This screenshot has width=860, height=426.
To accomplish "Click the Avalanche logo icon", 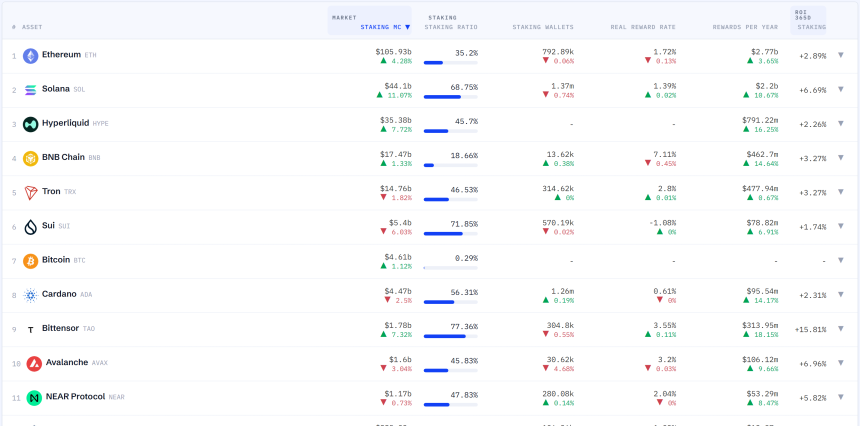I will (x=34, y=363).
